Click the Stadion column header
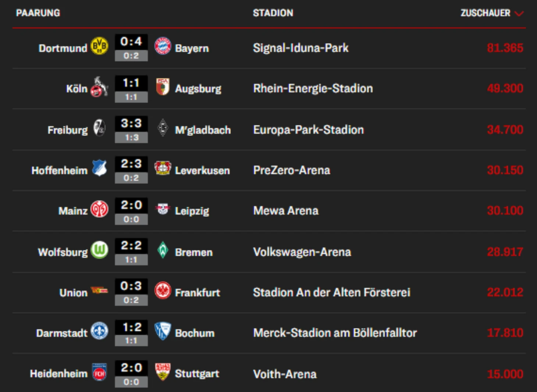Viewport: 537px width, 392px height. tap(273, 13)
